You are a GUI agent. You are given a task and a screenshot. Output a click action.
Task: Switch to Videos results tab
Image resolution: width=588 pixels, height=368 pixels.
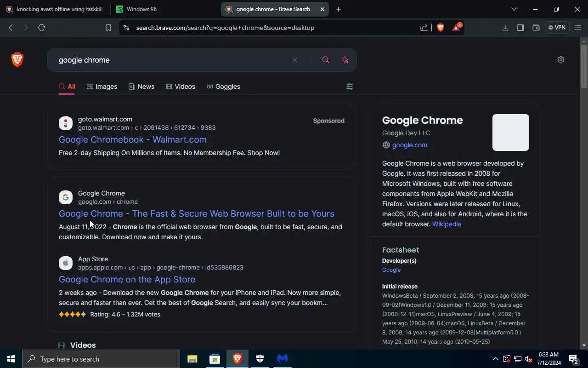click(181, 86)
